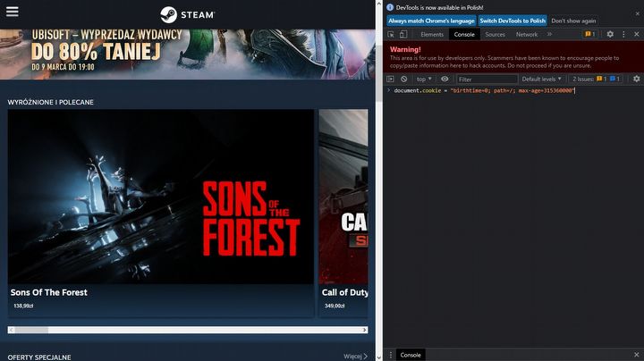Toggle the device toolbar icon
Screen dimensions: 644x361
tap(405, 34)
